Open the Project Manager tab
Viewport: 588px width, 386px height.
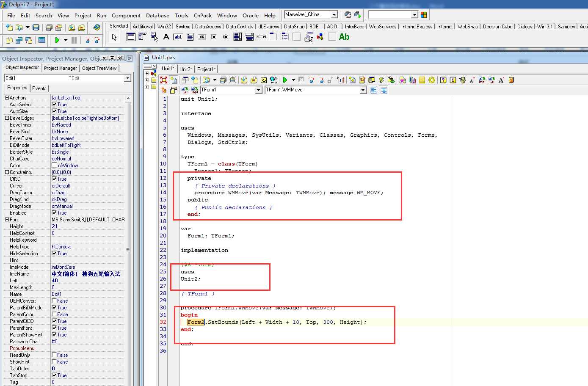(x=61, y=68)
